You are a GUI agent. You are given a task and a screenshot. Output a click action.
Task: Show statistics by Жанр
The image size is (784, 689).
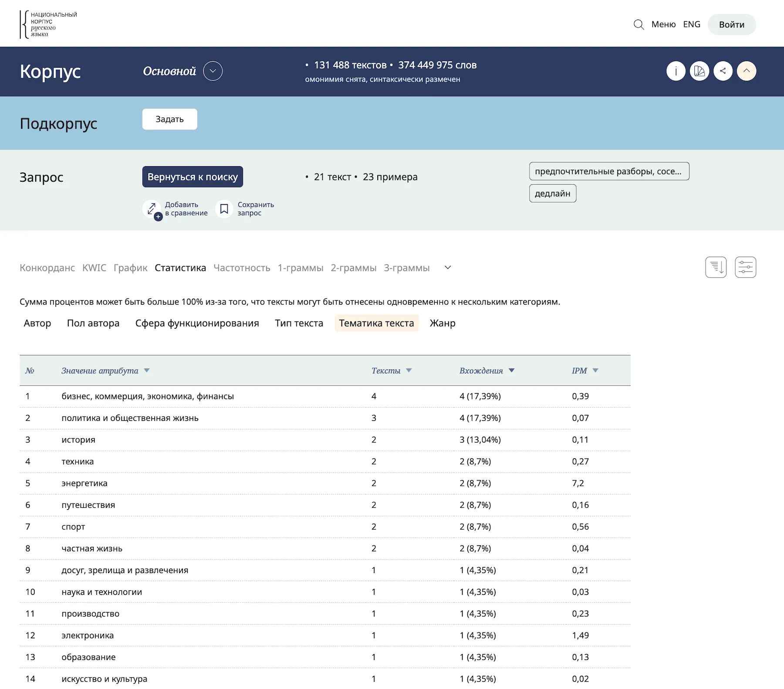[x=443, y=323]
